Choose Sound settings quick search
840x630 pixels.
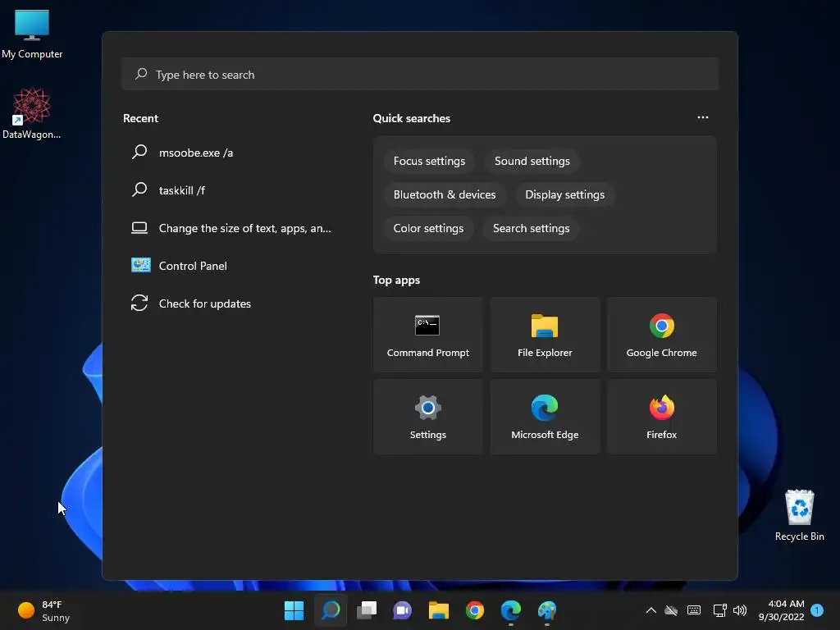tap(532, 162)
